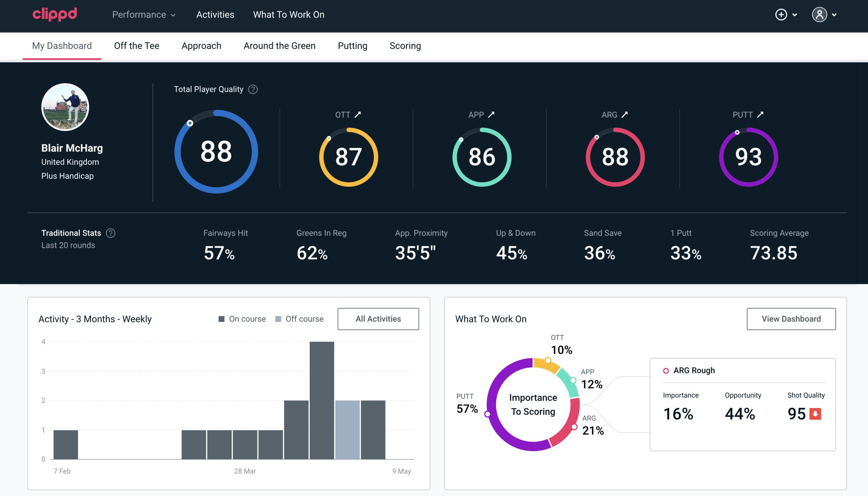Click the user profile account icon
The image size is (868, 496).
click(x=819, y=15)
